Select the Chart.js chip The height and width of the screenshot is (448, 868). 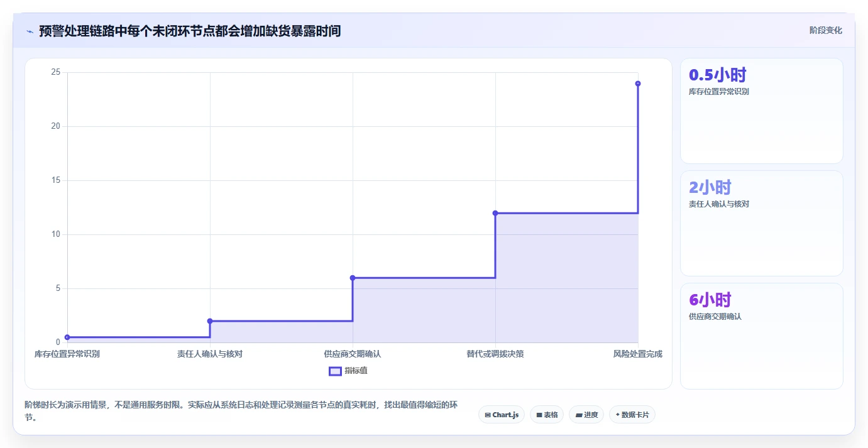(x=502, y=415)
